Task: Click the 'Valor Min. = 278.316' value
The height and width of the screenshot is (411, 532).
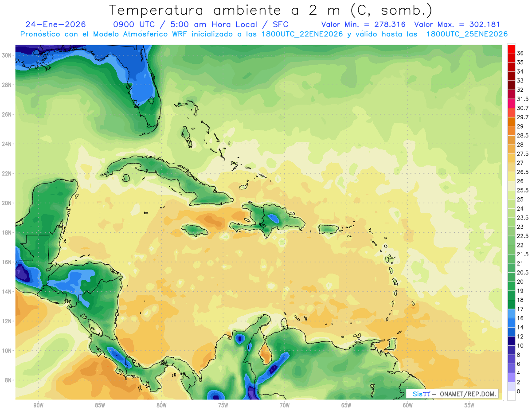Action: 364,24
